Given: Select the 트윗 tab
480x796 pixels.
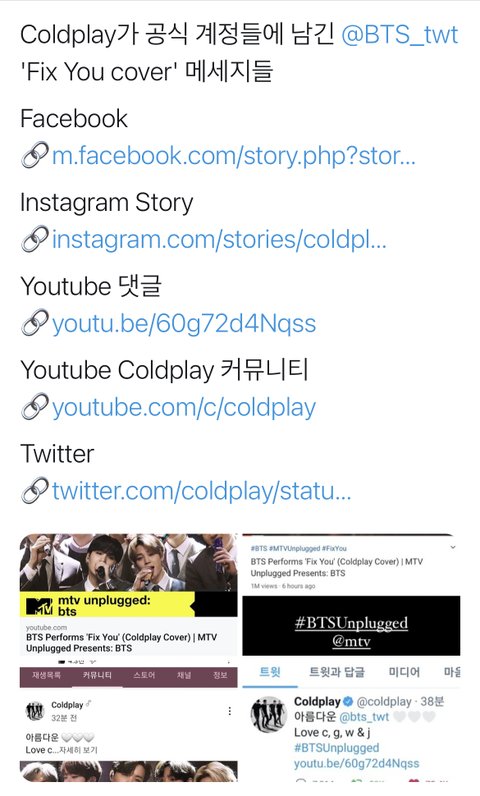Looking at the screenshot, I should point(270,672).
